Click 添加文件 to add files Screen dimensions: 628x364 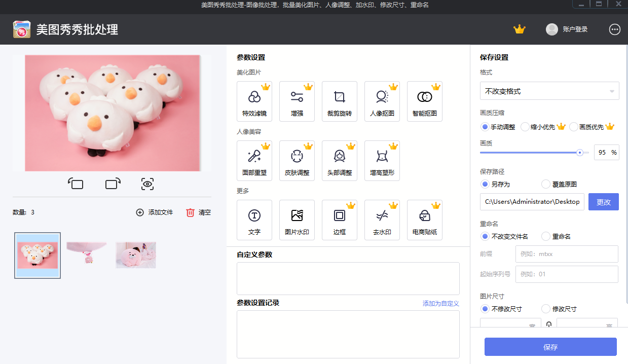click(x=155, y=212)
